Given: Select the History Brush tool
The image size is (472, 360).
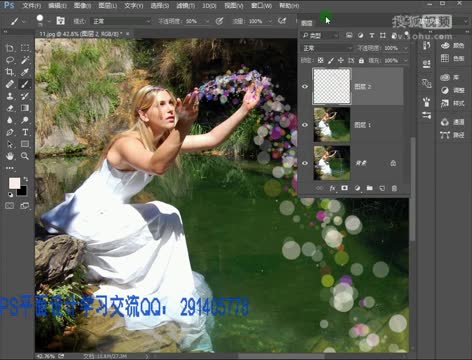Looking at the screenshot, I should [x=25, y=96].
